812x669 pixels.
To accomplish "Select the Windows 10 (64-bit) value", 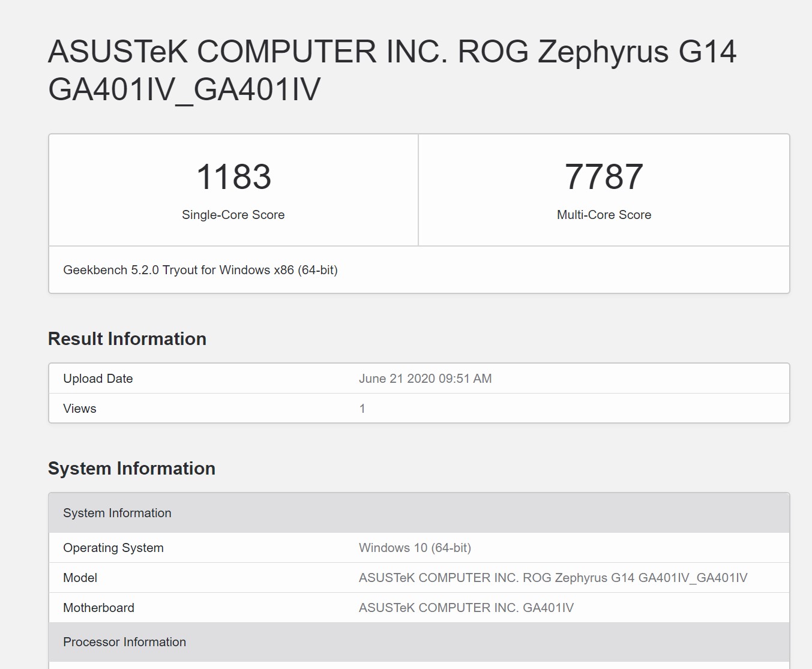I will tap(415, 548).
